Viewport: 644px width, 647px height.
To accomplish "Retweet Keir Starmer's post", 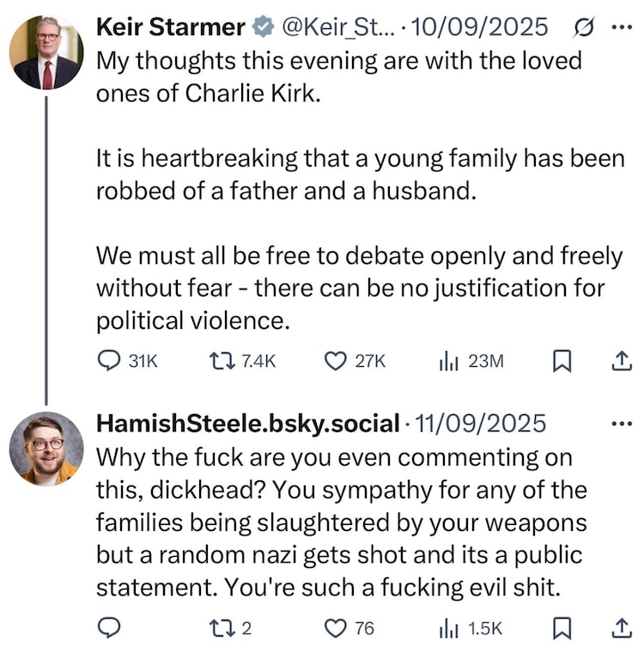I will (x=220, y=362).
